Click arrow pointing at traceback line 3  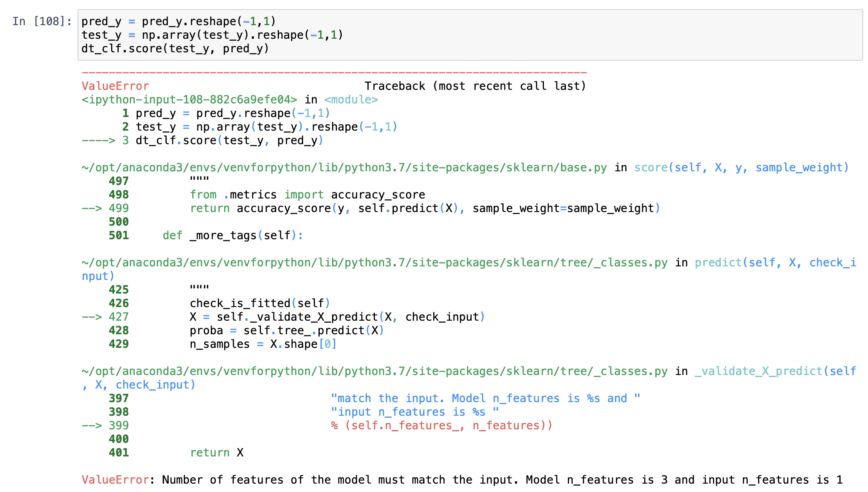point(98,141)
